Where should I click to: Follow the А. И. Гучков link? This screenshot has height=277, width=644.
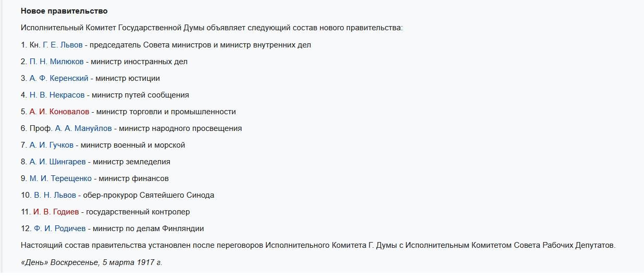(x=52, y=145)
